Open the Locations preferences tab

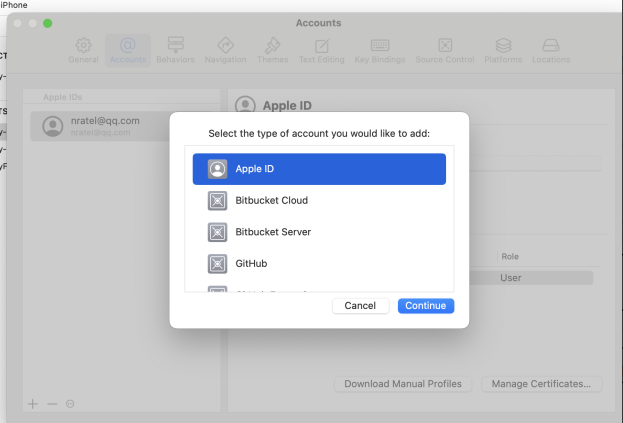pyautogui.click(x=551, y=50)
